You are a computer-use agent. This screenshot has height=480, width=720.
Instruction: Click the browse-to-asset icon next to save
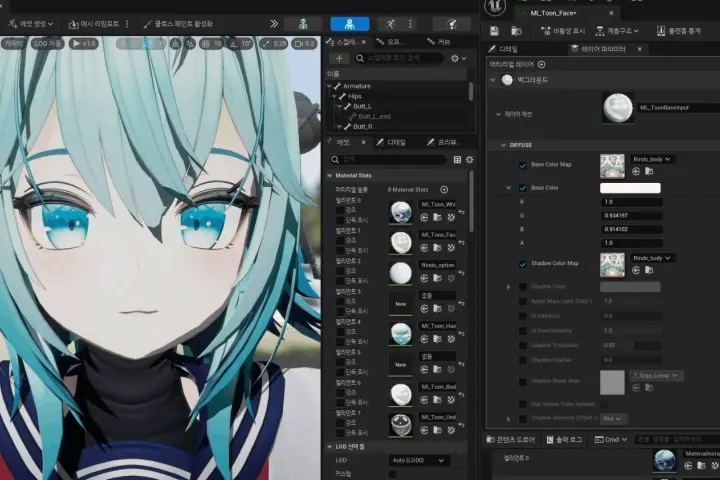(x=516, y=31)
